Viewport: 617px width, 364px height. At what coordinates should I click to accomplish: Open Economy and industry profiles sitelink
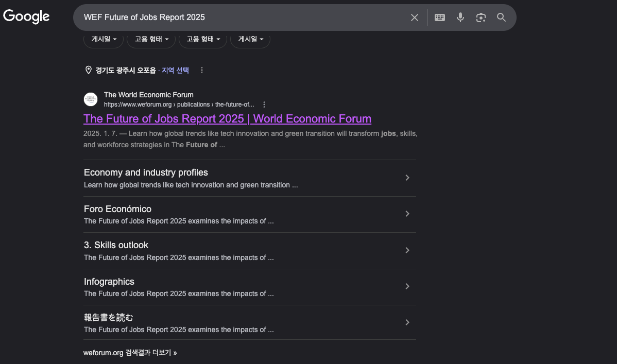(x=146, y=172)
